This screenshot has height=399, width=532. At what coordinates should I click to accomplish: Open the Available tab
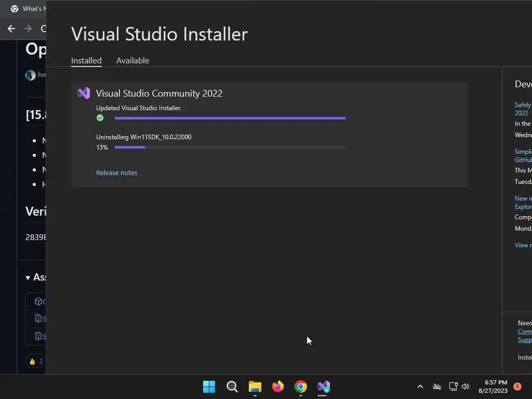tap(132, 60)
